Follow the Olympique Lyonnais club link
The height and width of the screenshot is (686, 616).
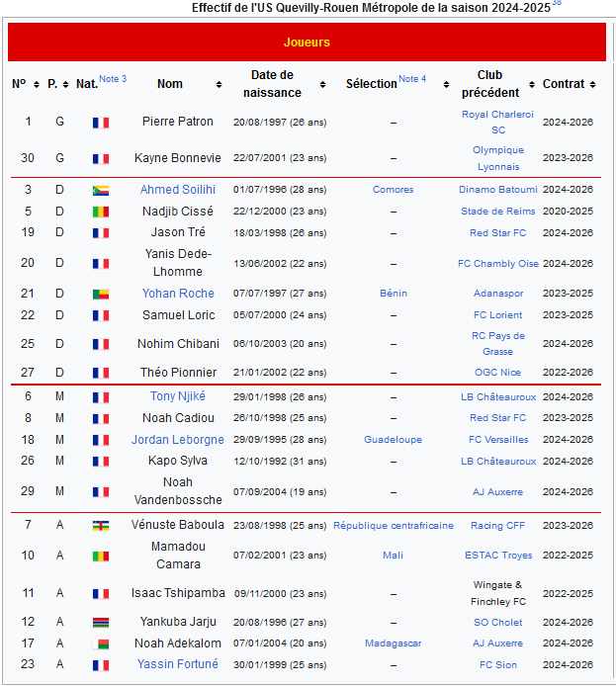pos(498,158)
